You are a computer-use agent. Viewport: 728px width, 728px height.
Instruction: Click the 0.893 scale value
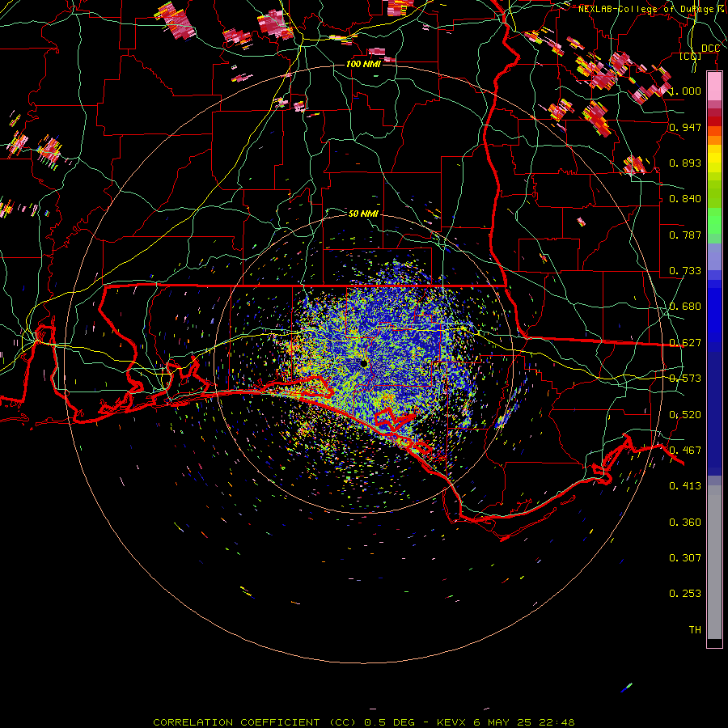tap(685, 163)
